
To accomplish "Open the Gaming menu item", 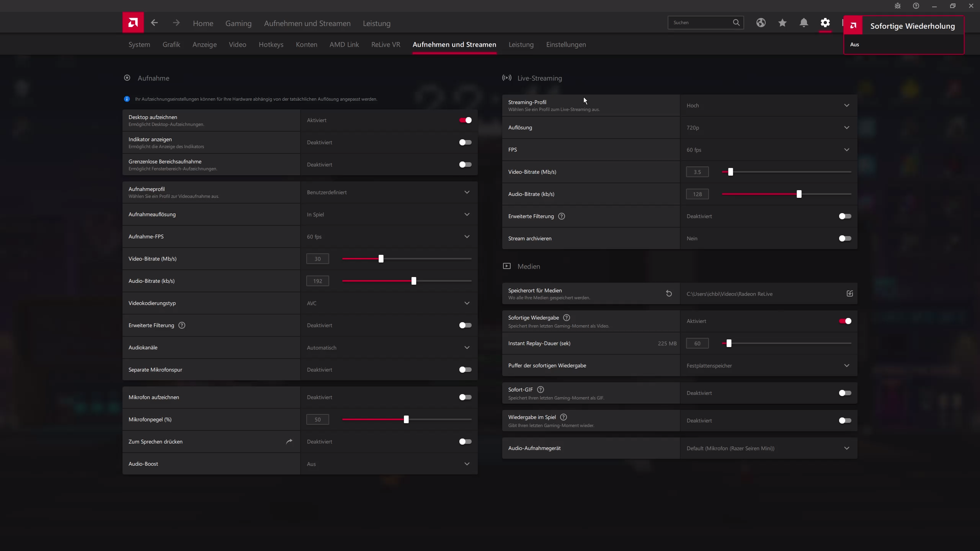I will [x=238, y=23].
